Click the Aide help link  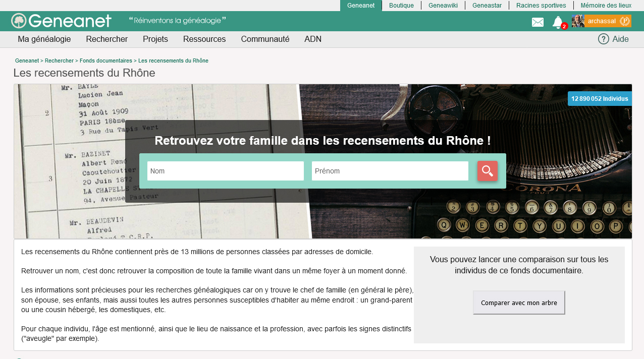click(x=621, y=39)
